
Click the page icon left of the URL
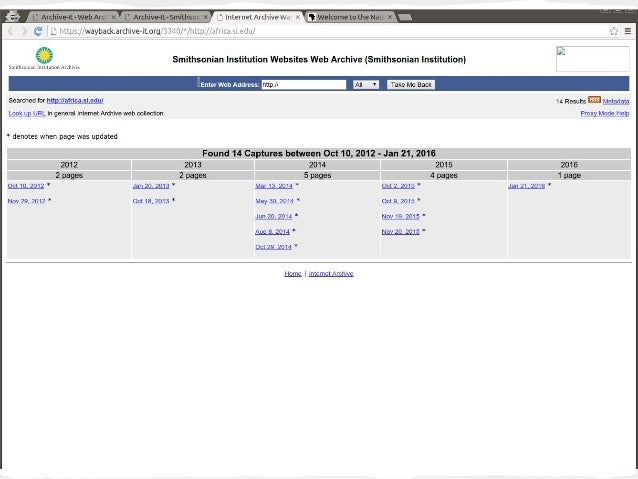53,31
